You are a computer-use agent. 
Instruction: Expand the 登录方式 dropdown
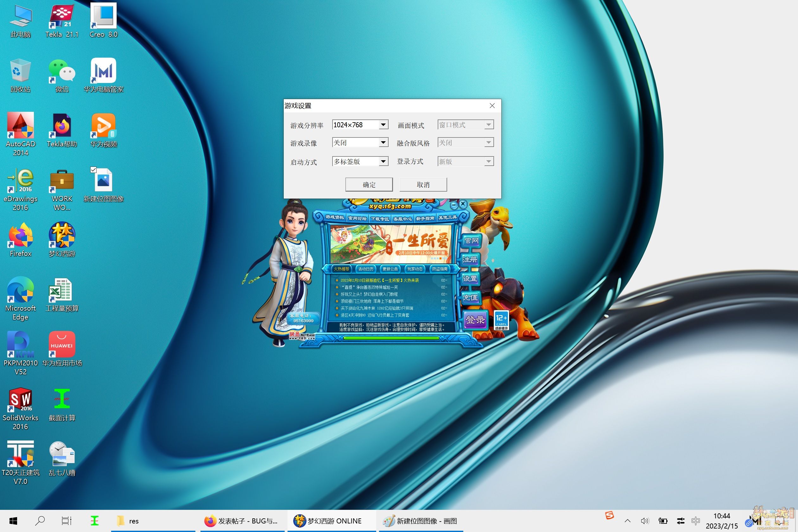tap(489, 161)
